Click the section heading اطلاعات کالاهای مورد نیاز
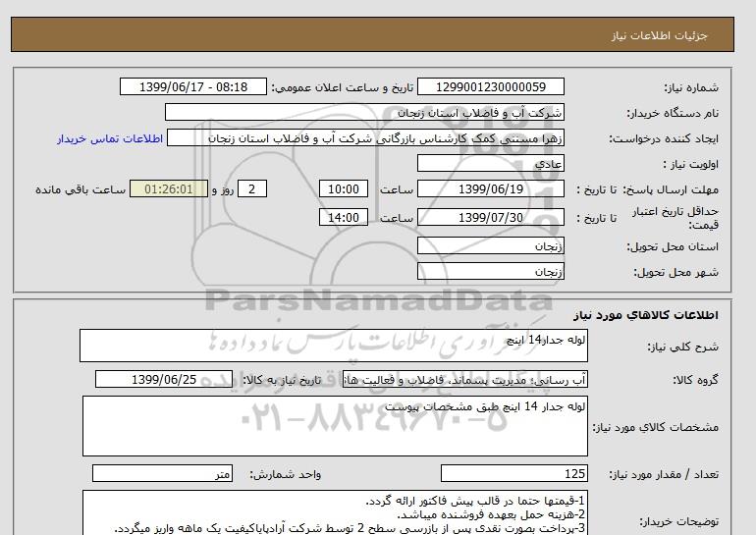The image size is (756, 535). click(646, 315)
